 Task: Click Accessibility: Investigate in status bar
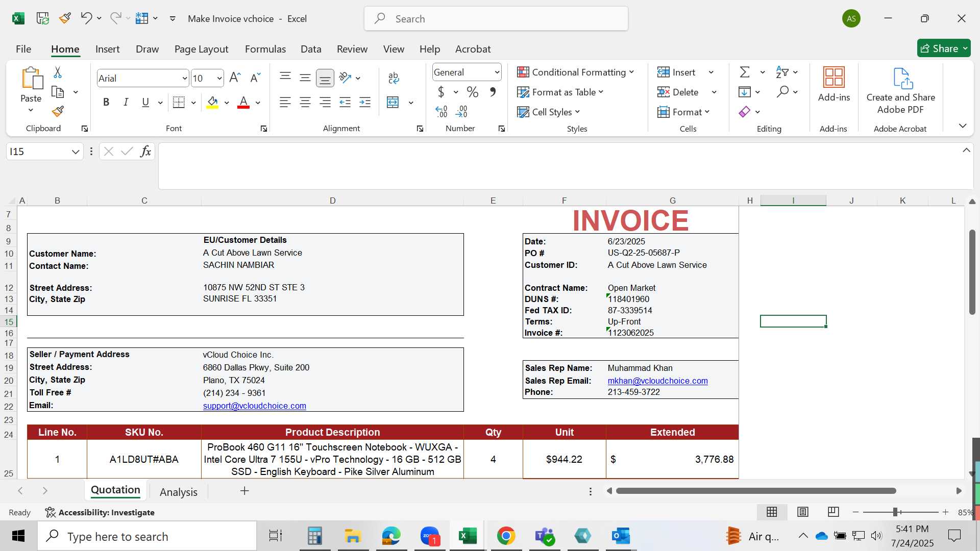point(100,512)
